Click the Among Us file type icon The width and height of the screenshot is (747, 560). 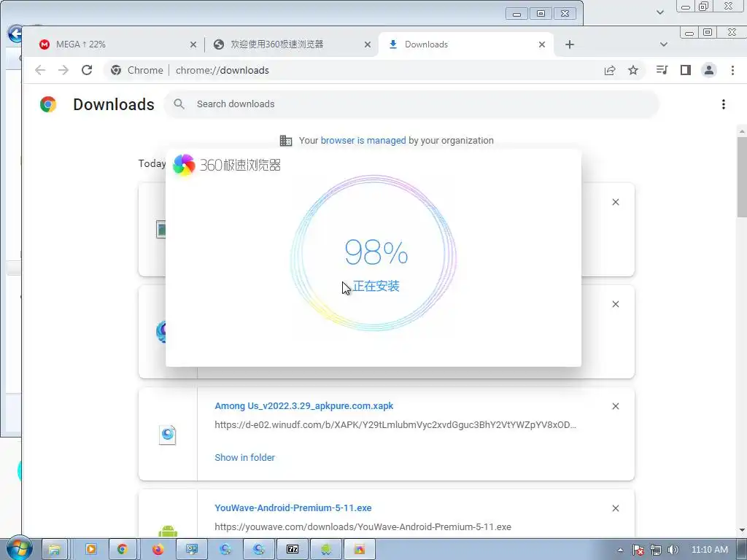(167, 435)
